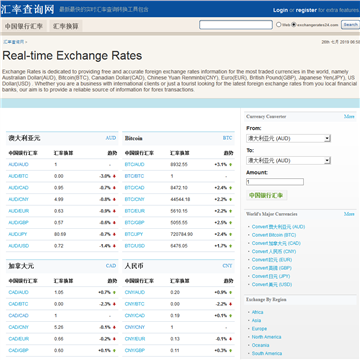
Task: Select the exchangerates24.com radio button
Action: [x=294, y=25]
